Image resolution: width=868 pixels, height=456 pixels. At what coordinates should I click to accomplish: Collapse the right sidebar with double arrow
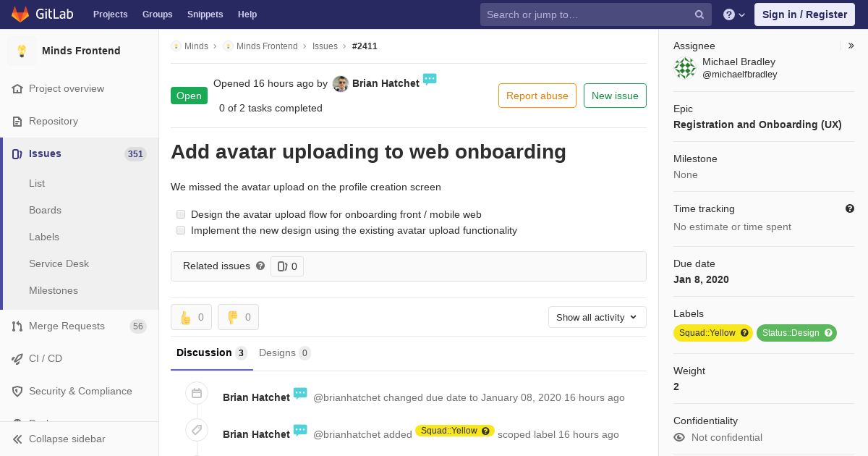[851, 46]
